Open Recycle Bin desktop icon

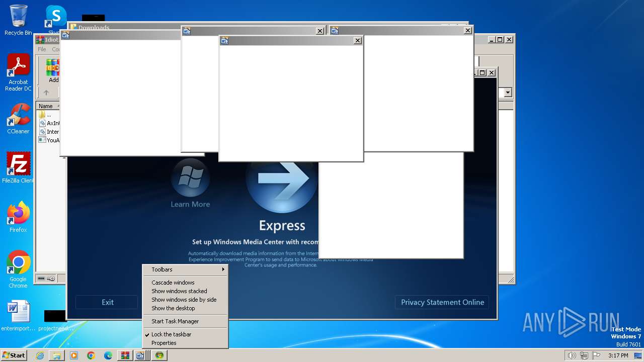pyautogui.click(x=18, y=20)
